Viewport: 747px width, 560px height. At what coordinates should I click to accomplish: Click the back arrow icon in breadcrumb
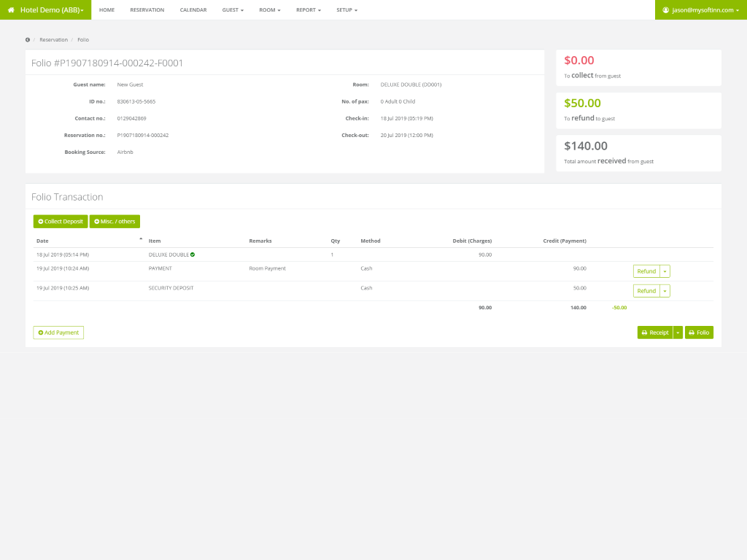click(28, 39)
